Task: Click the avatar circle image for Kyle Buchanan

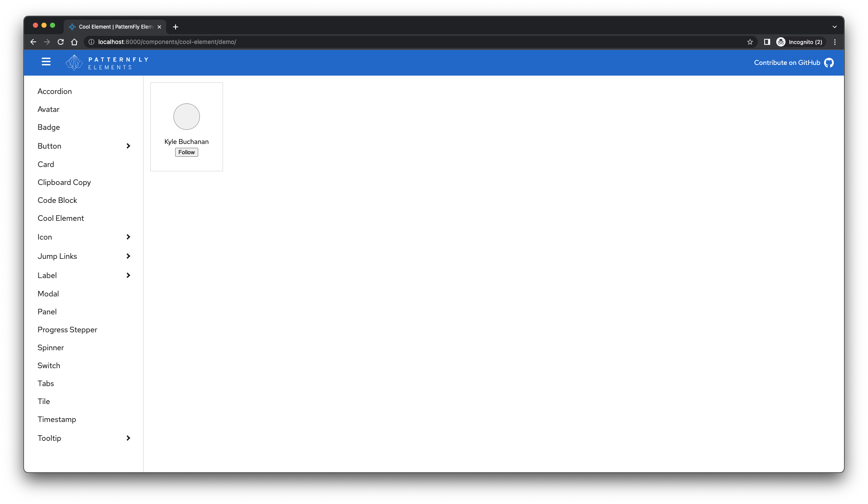Action: (187, 117)
